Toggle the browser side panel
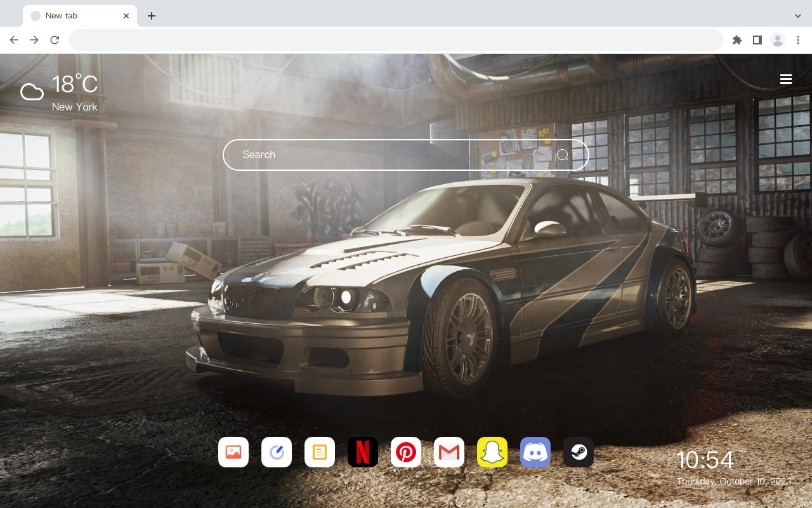This screenshot has height=508, width=812. 757,40
